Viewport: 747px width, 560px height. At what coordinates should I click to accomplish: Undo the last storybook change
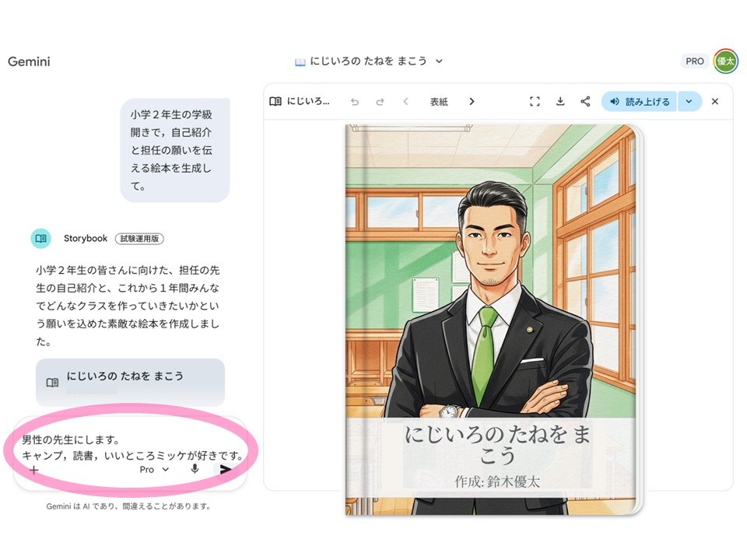(x=356, y=101)
